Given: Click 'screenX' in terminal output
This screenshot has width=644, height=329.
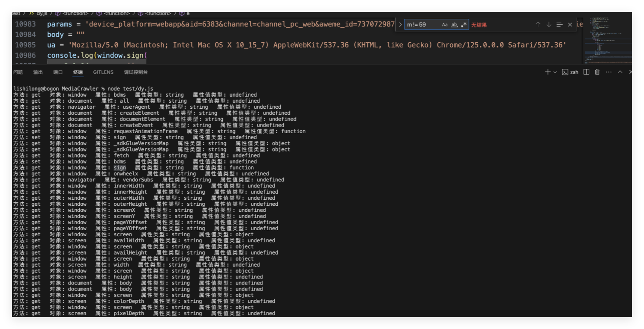Looking at the screenshot, I should tap(124, 210).
